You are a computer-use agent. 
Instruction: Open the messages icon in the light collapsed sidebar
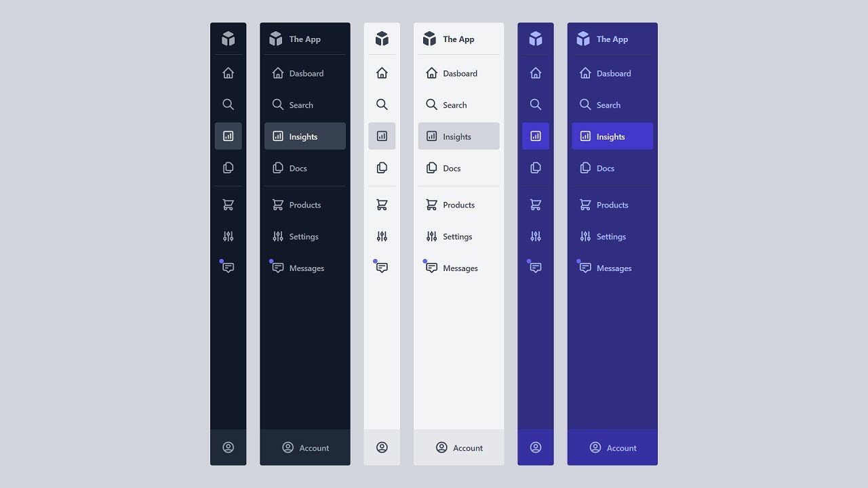[x=381, y=267]
